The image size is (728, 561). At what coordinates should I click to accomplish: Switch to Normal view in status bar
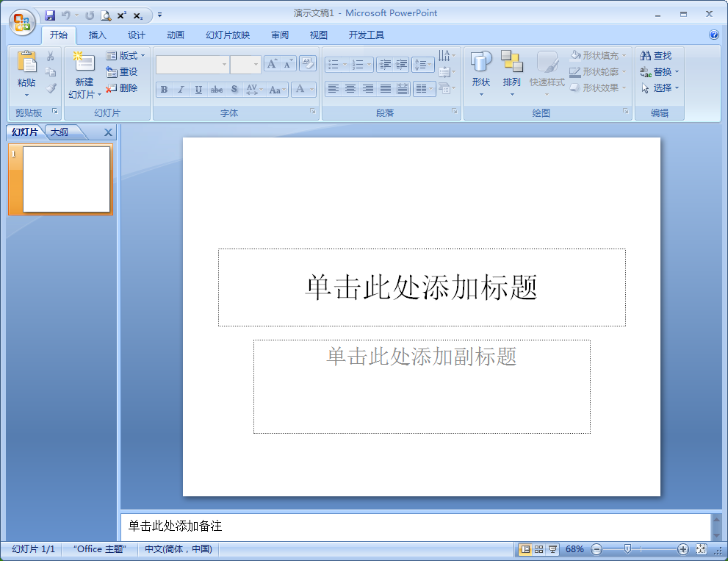[x=525, y=549]
